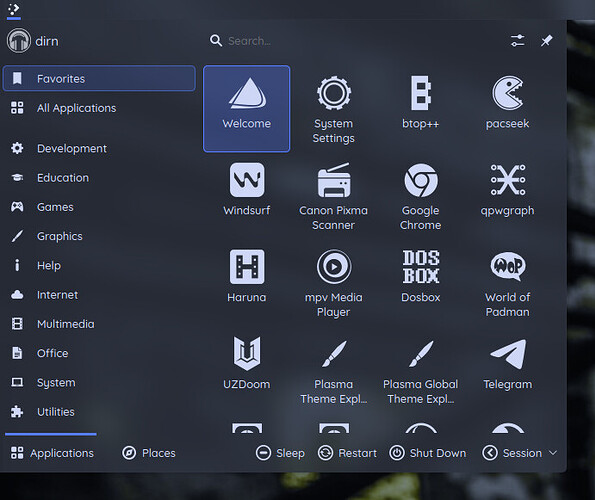
Task: Toggle pin to keep launcher open
Action: tap(546, 41)
